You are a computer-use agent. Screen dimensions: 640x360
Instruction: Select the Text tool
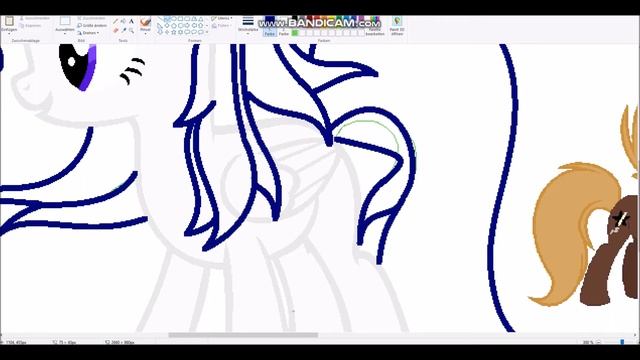[x=131, y=21]
